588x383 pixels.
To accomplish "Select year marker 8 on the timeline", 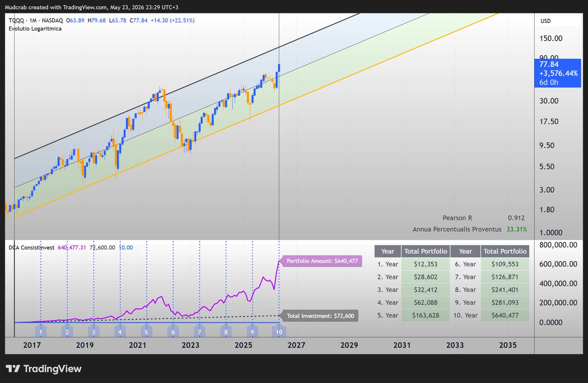I will (x=226, y=332).
